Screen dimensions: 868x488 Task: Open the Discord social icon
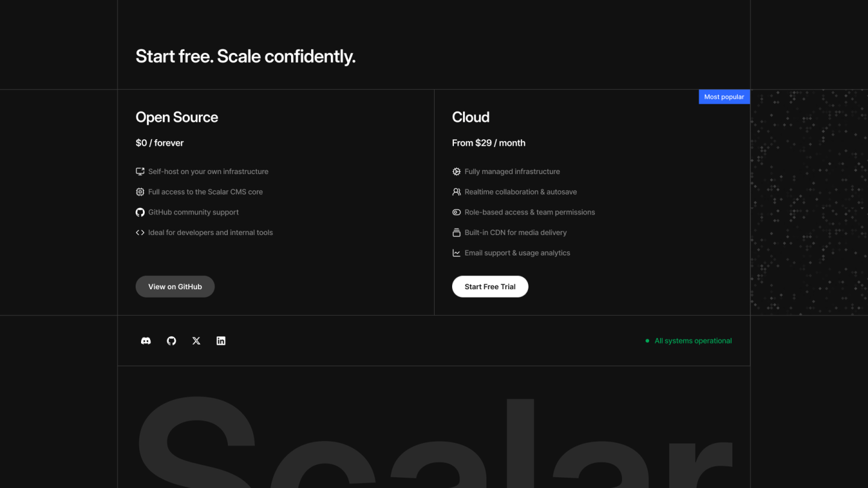coord(146,341)
